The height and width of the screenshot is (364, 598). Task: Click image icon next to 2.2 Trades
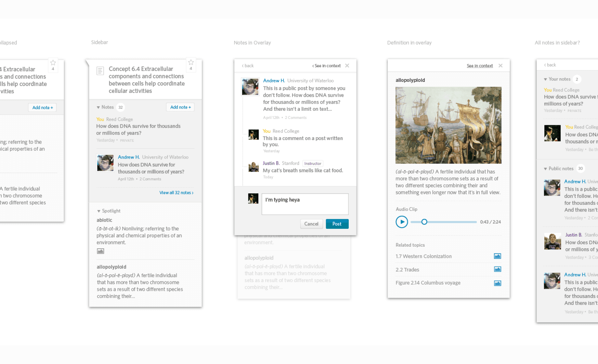click(x=497, y=269)
